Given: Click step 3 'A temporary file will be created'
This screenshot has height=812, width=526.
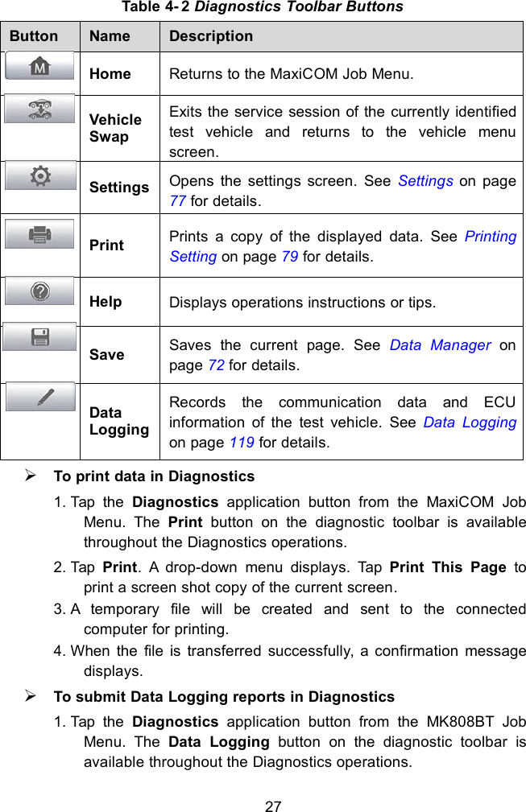Looking at the screenshot, I should (x=290, y=619).
